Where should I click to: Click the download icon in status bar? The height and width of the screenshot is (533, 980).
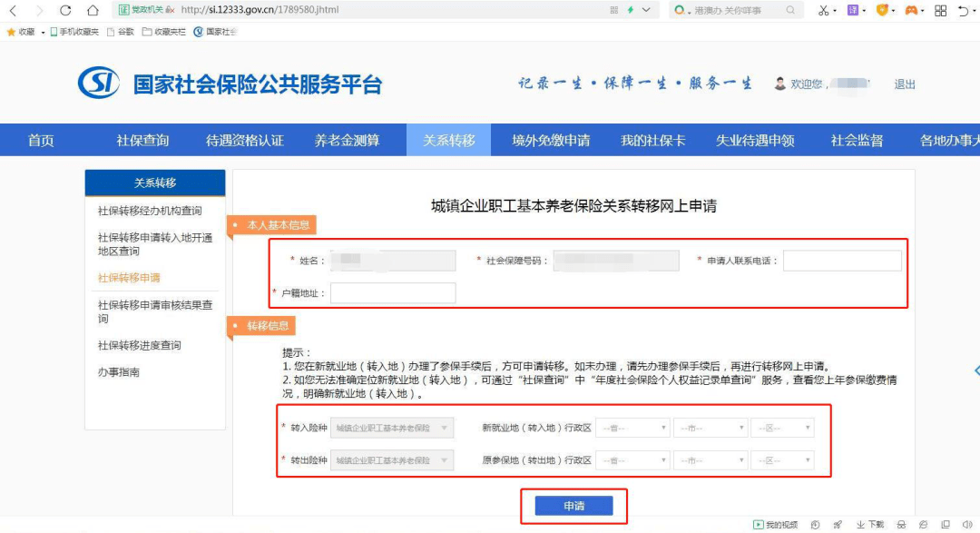pos(870,524)
